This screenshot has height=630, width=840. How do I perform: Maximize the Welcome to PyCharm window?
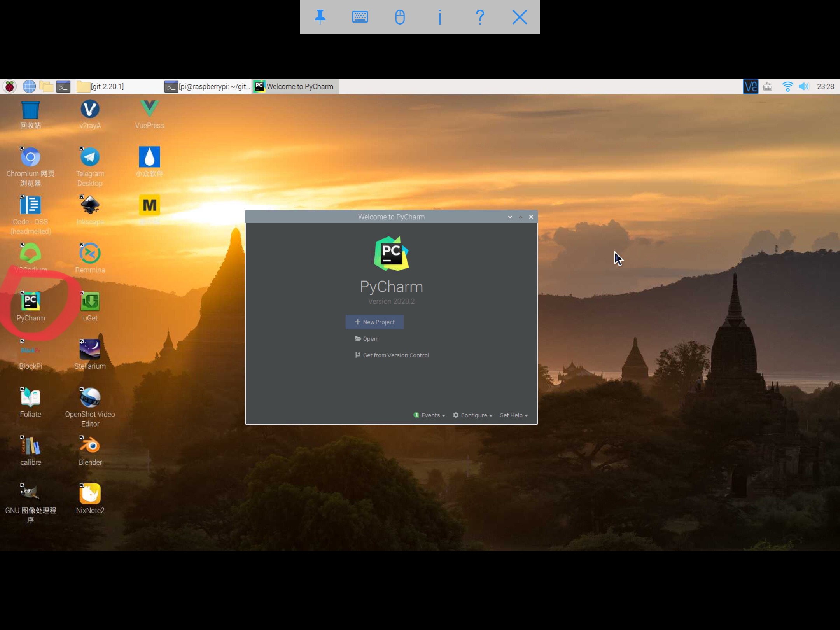[520, 217]
